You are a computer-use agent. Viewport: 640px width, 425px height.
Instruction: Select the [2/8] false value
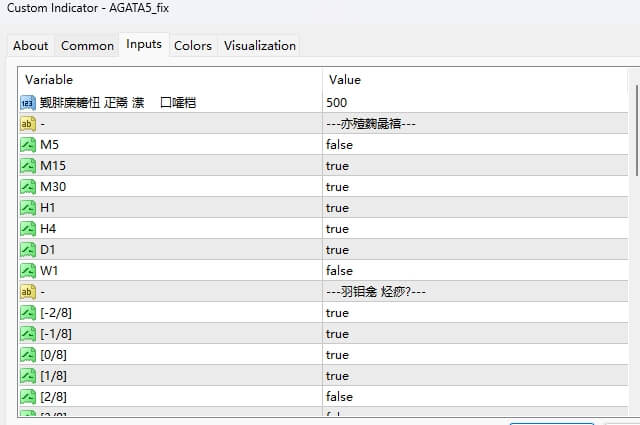[x=475, y=397]
